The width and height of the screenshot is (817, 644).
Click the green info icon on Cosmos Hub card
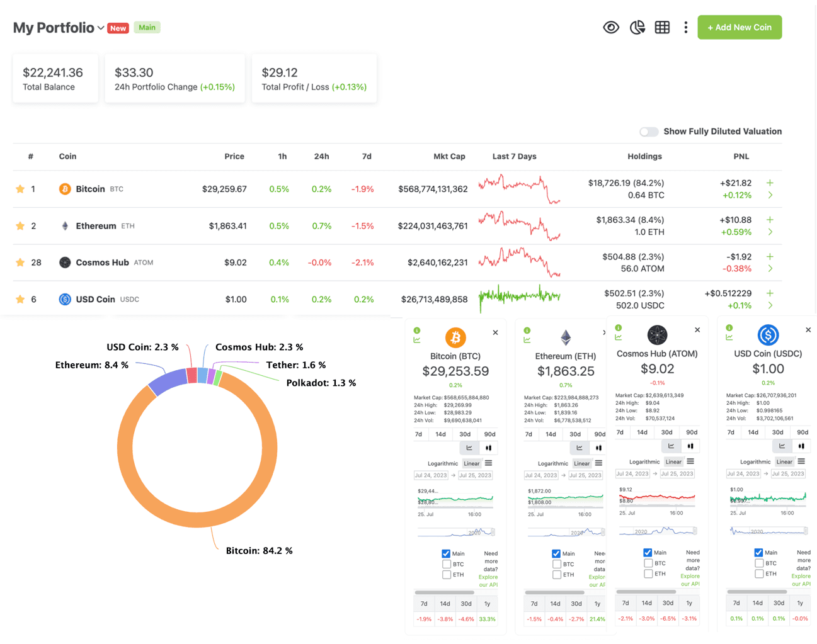point(619,328)
